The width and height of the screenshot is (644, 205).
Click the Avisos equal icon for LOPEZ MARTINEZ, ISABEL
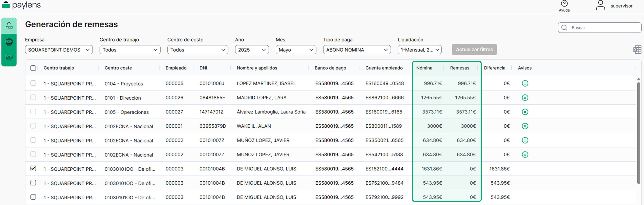[x=525, y=84]
